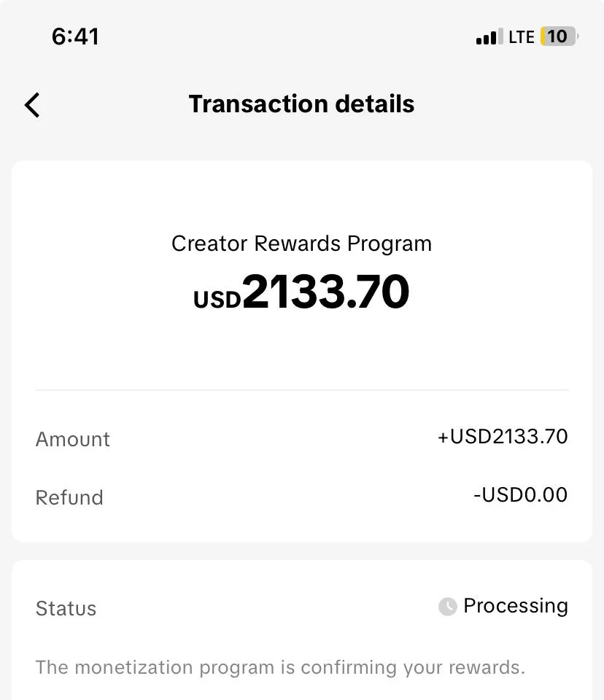Click the large 2133.70 total amount
The width and height of the screenshot is (604, 700).
[x=325, y=292]
